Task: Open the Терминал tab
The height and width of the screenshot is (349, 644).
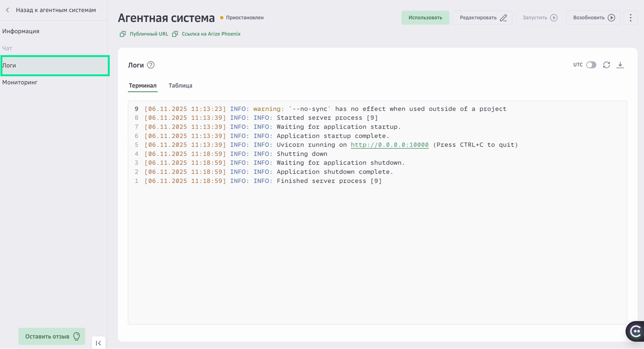Action: (143, 85)
